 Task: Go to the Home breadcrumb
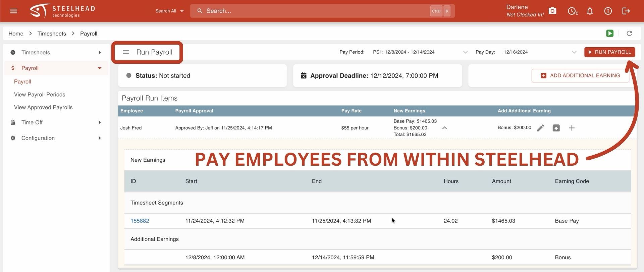[16, 34]
